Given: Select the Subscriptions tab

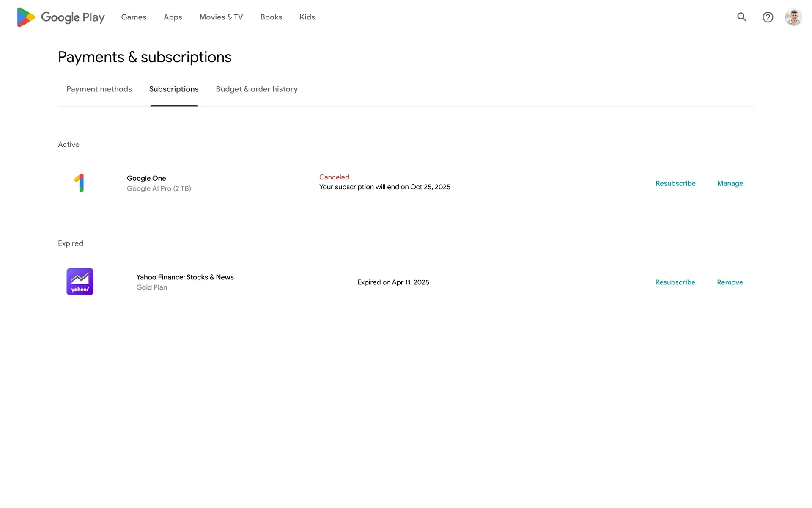Looking at the screenshot, I should click(x=174, y=89).
